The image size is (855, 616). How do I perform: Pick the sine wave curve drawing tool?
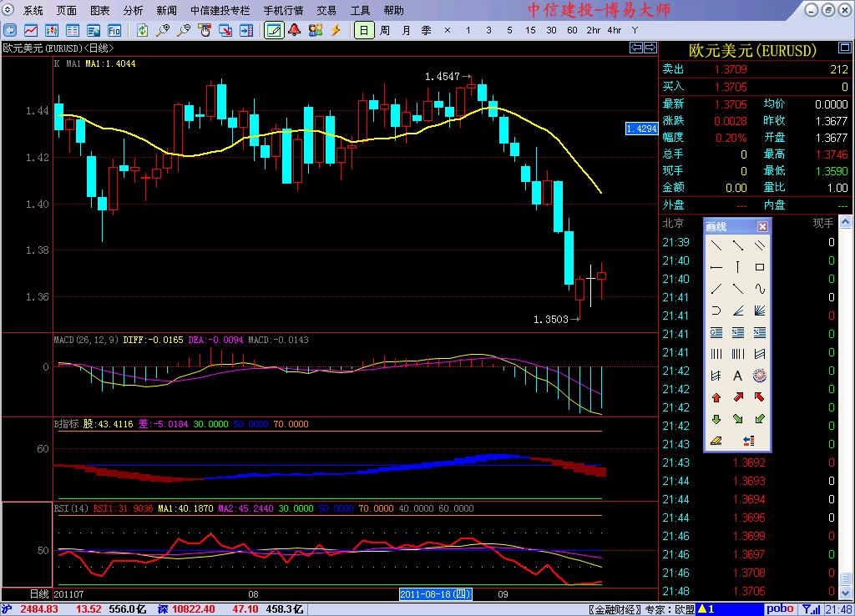(x=759, y=289)
